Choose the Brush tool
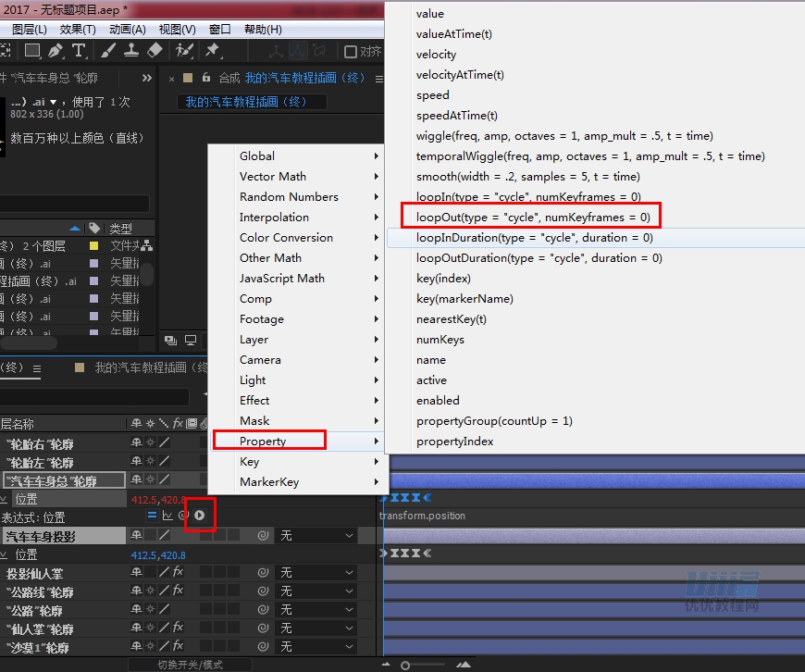This screenshot has height=672, width=805. point(108,51)
